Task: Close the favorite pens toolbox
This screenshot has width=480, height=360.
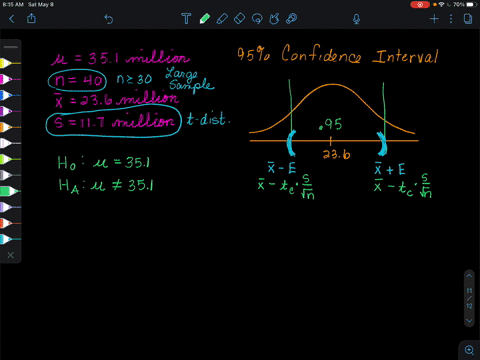Action: pos(11,255)
